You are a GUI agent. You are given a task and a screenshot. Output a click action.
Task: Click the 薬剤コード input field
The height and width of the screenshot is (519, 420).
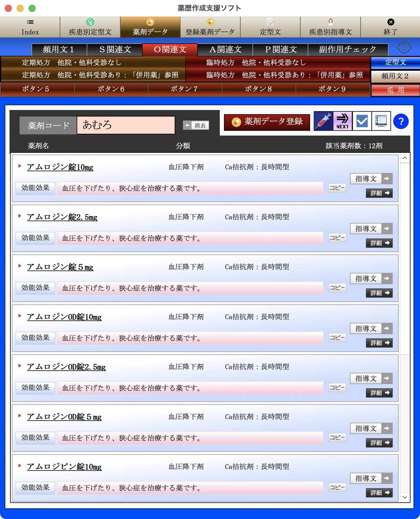[126, 125]
